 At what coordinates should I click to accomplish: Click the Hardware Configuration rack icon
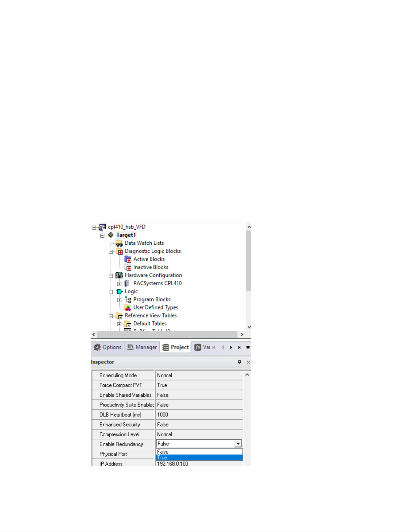(119, 276)
